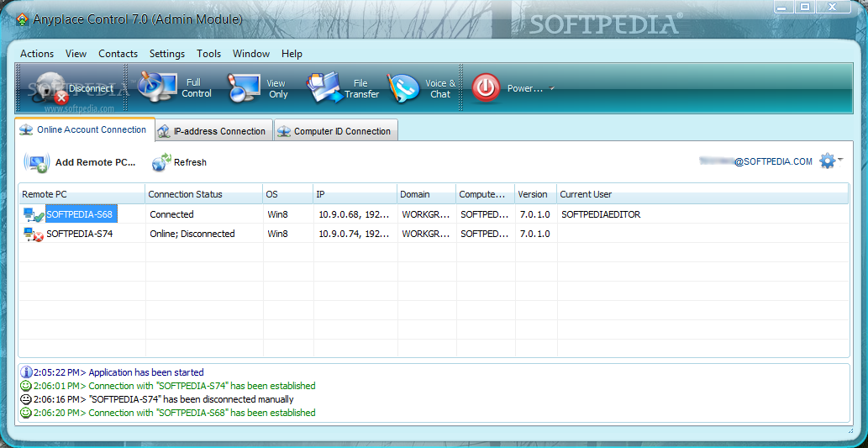This screenshot has height=448, width=868.
Task: Click neutral face icon beside 2:06:16 PM log
Action: (x=26, y=399)
